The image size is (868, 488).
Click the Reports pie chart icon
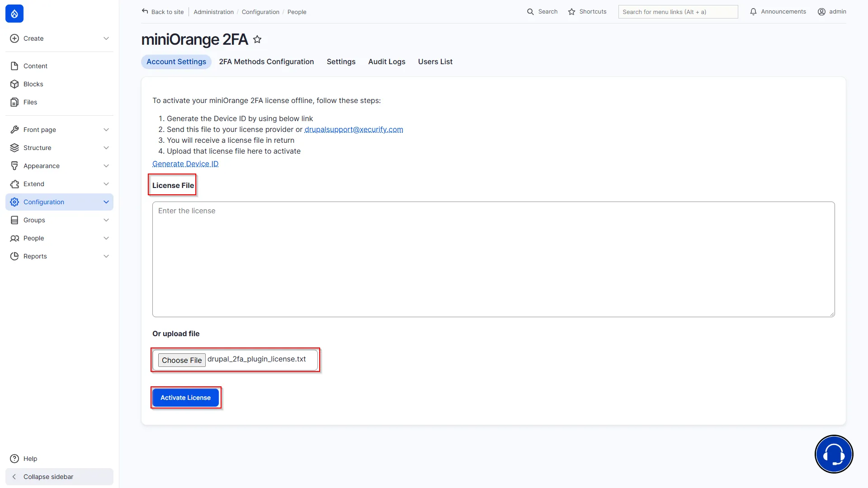tap(14, 256)
